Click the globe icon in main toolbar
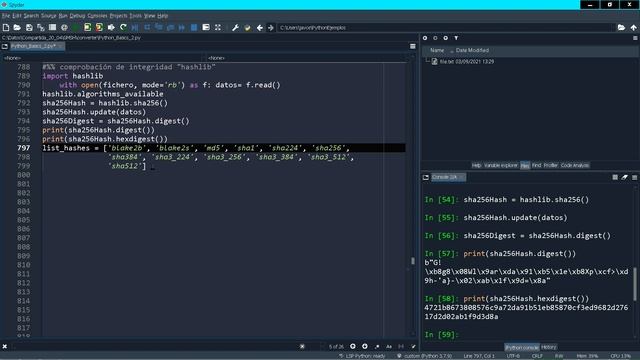Viewport: 640px width, 360px height. tap(64, 27)
